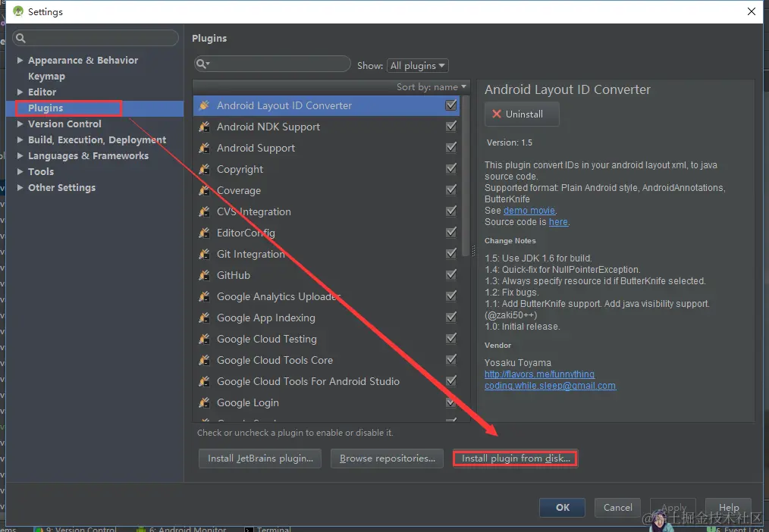Open the Show All plugins dropdown
Image resolution: width=769 pixels, height=532 pixels.
click(417, 65)
